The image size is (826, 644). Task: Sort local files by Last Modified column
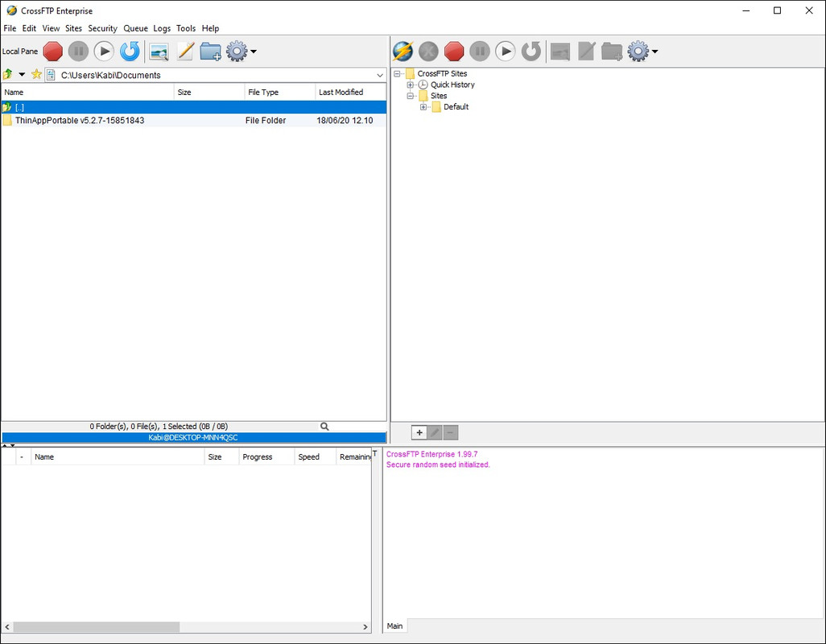click(351, 92)
